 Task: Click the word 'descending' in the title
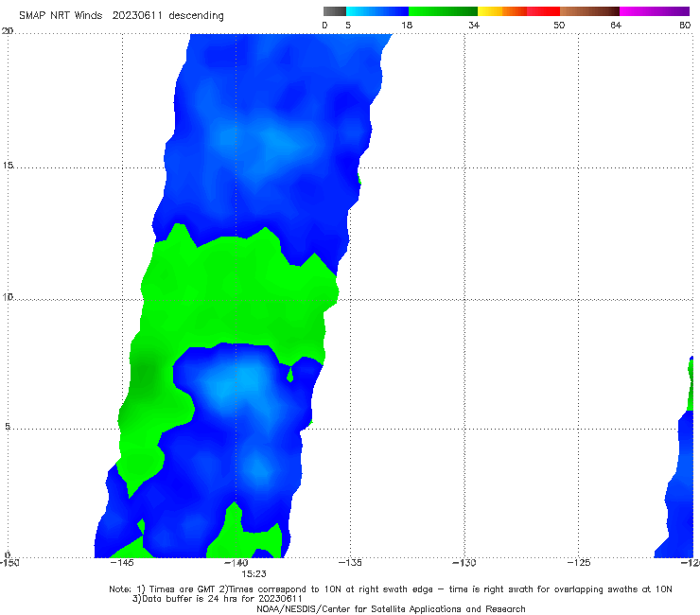(196, 16)
